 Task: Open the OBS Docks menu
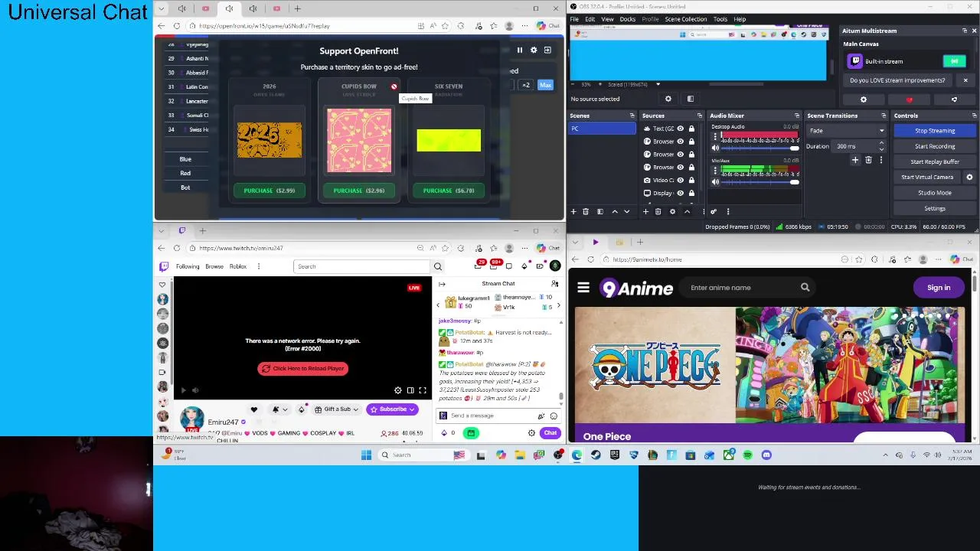pos(628,19)
